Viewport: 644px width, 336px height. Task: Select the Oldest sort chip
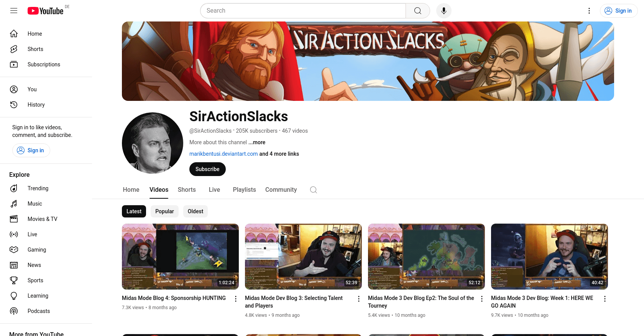195,211
